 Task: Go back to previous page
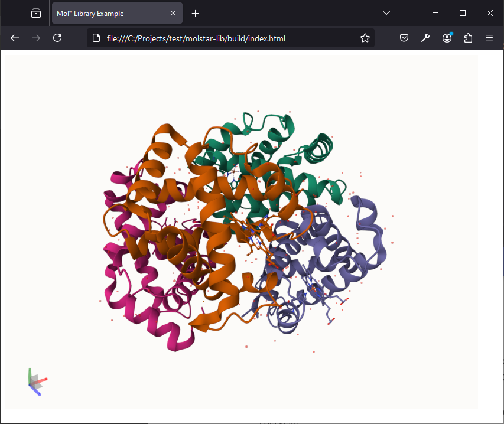click(15, 38)
